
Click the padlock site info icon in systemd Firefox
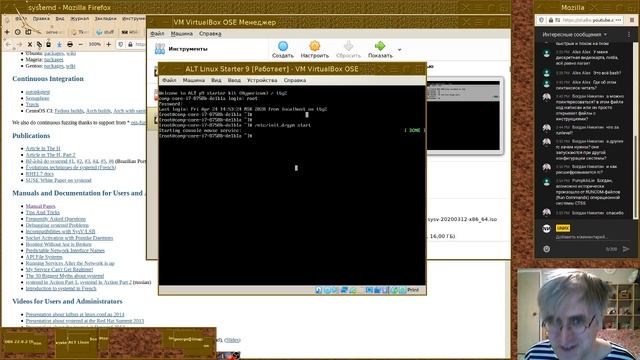[130, 44]
